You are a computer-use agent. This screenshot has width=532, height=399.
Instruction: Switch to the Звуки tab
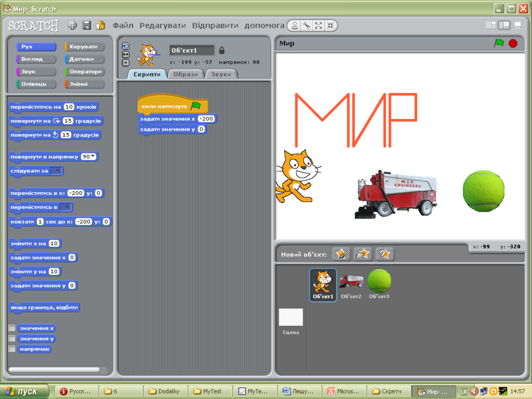click(x=221, y=74)
